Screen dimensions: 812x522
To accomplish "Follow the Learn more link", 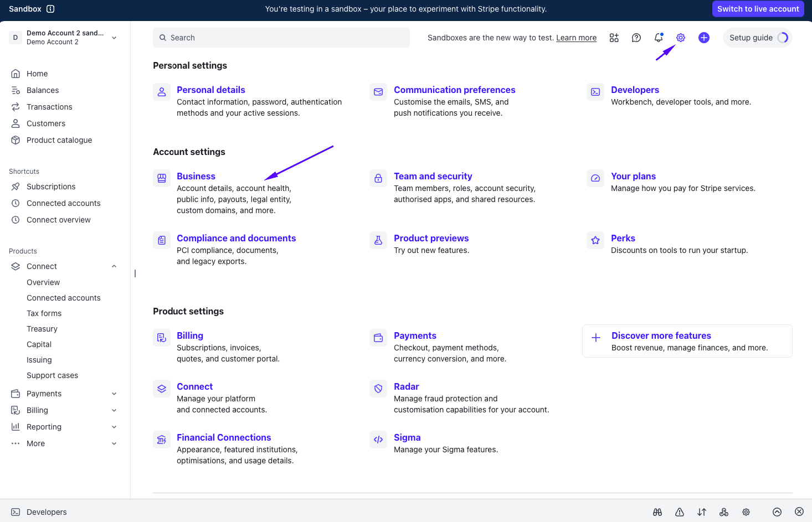I will tap(576, 38).
